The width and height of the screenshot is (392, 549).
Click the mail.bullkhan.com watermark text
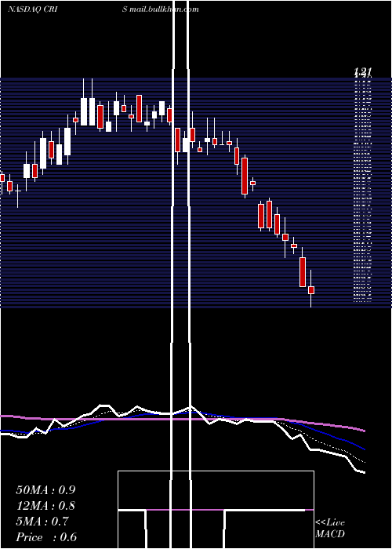pyautogui.click(x=164, y=9)
